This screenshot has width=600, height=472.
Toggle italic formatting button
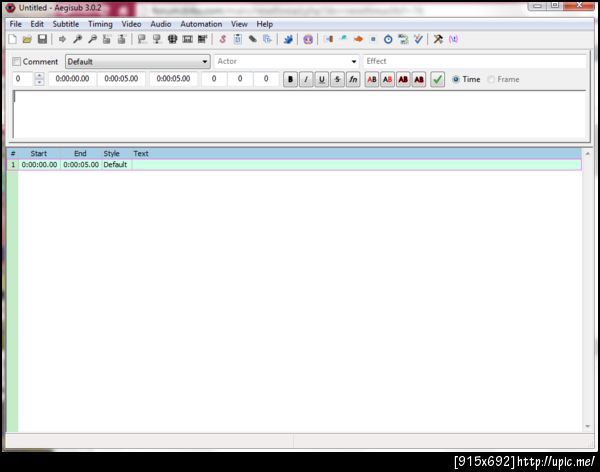pyautogui.click(x=306, y=79)
